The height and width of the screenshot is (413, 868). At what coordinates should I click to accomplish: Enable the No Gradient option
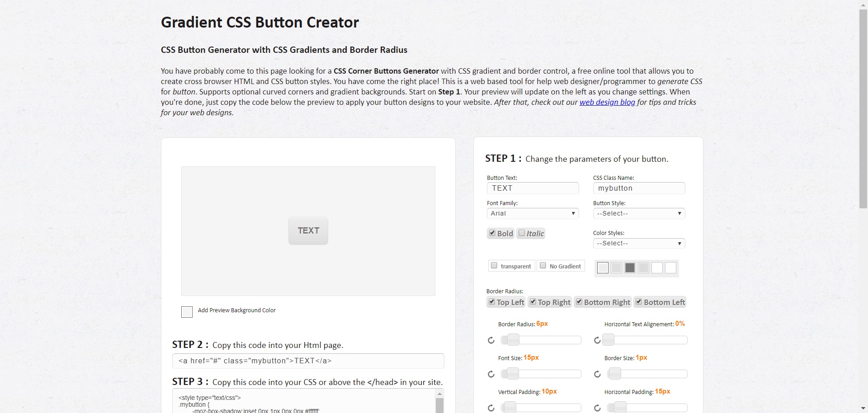(x=543, y=266)
